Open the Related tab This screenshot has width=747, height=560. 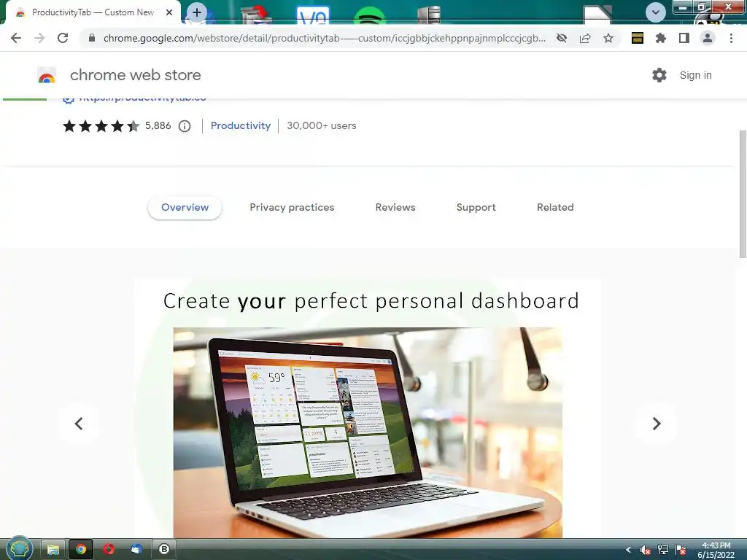tap(555, 208)
